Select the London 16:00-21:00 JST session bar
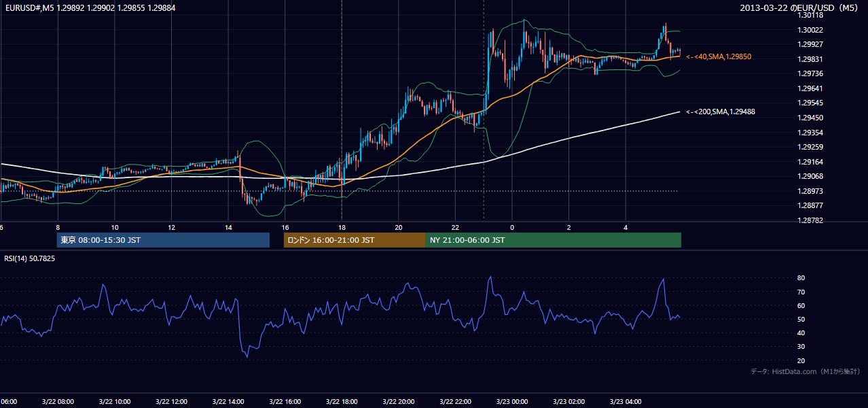The height and width of the screenshot is (408, 868). (355, 240)
